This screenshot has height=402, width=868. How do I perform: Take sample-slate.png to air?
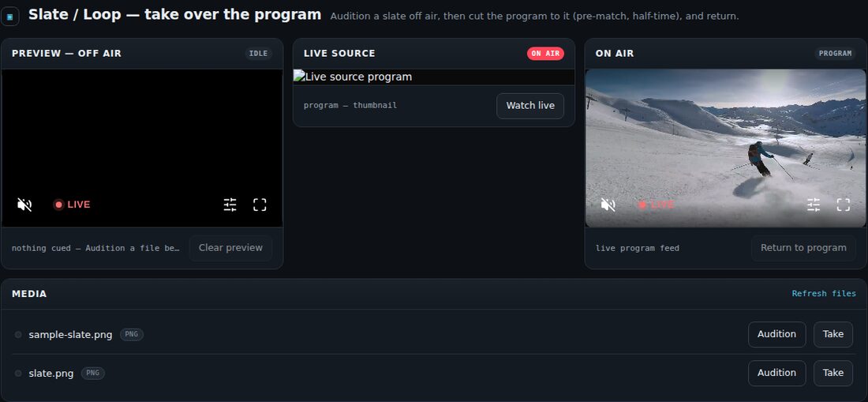click(x=833, y=334)
